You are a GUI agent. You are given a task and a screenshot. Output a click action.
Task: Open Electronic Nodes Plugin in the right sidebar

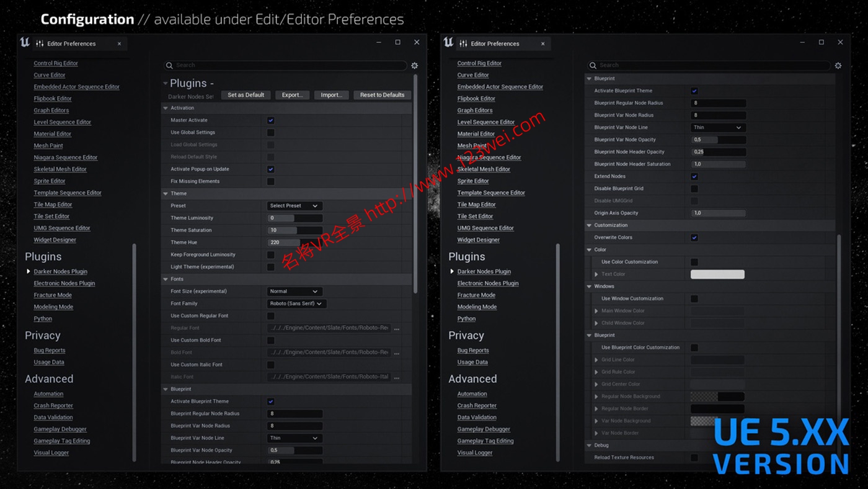click(x=487, y=283)
